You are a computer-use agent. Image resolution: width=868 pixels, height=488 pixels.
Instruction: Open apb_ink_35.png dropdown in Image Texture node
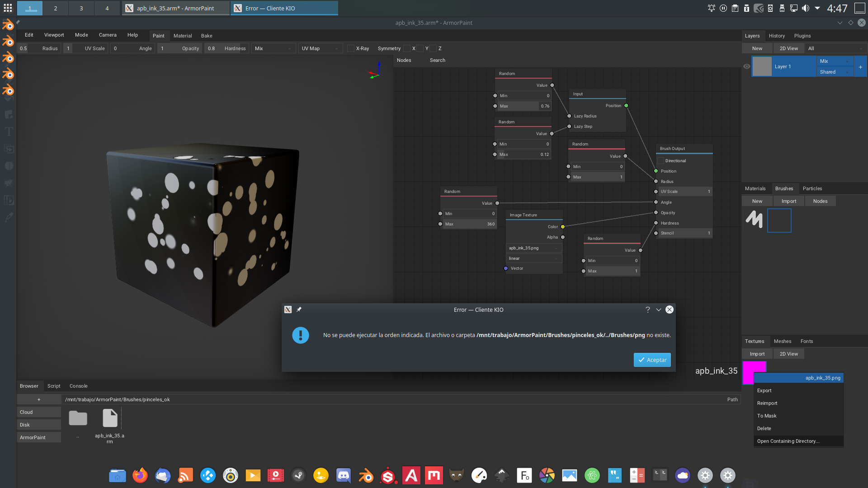[x=534, y=248]
